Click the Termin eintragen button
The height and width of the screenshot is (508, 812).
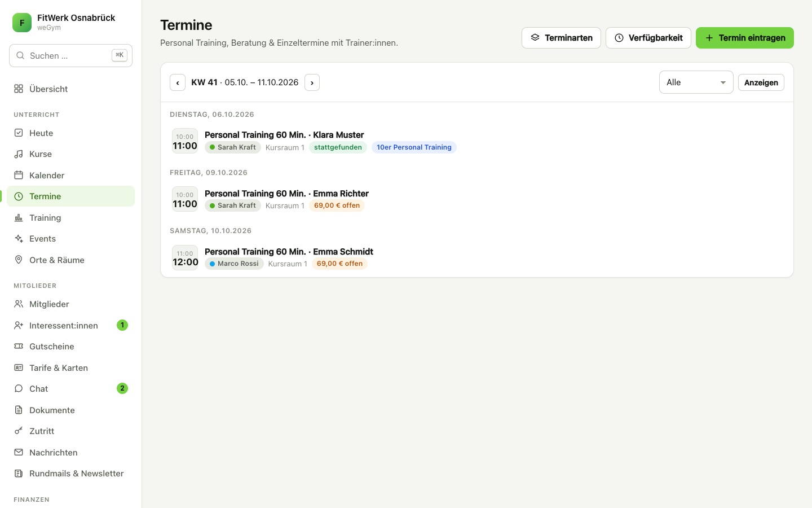coord(744,38)
